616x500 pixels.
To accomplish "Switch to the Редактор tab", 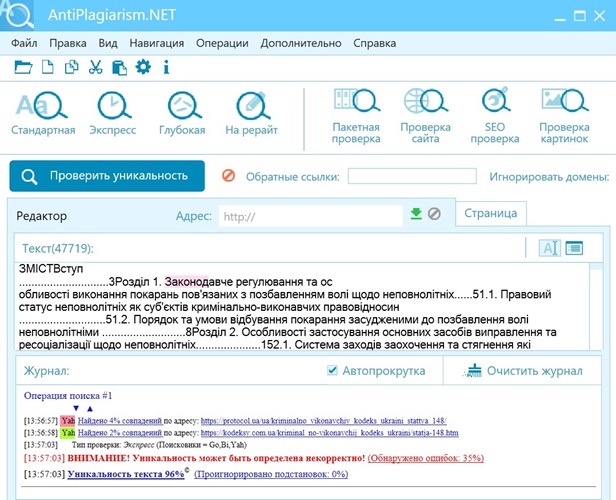I will 42,216.
